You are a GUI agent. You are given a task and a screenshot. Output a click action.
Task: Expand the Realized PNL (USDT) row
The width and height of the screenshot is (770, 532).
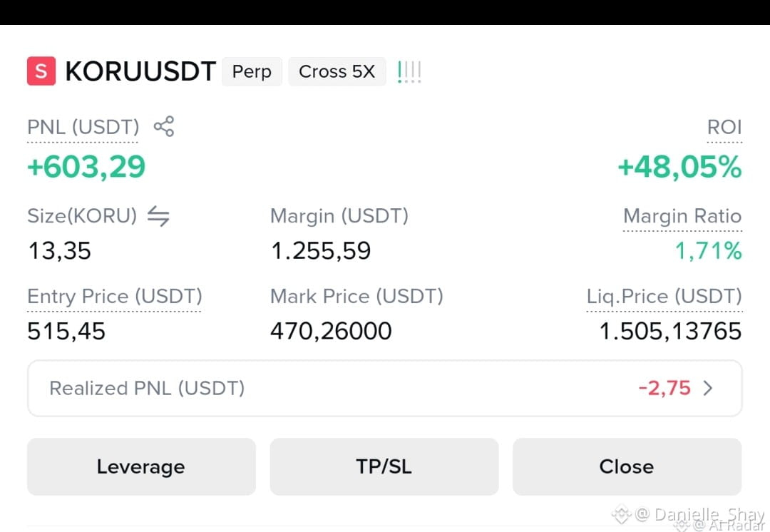click(384, 388)
